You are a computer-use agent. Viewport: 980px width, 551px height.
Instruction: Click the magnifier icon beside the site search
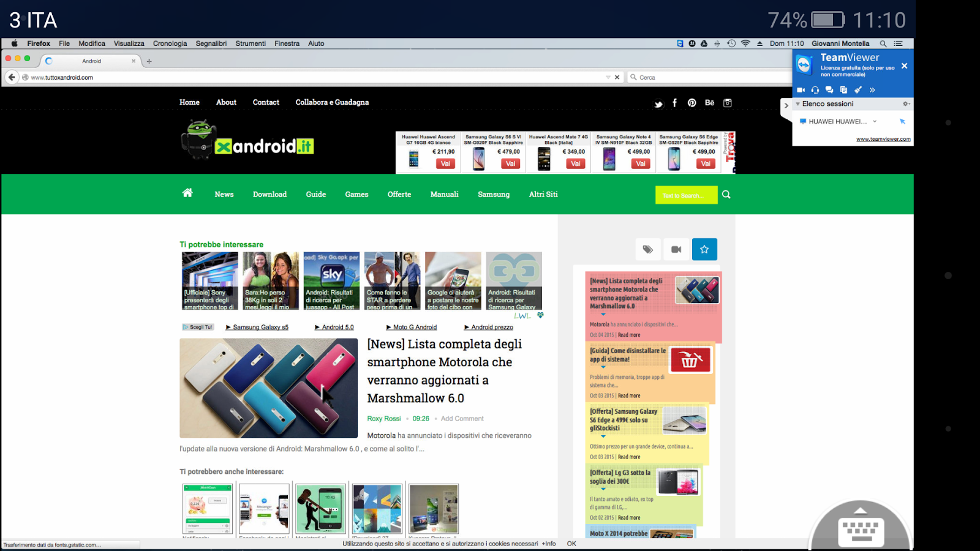[726, 195]
